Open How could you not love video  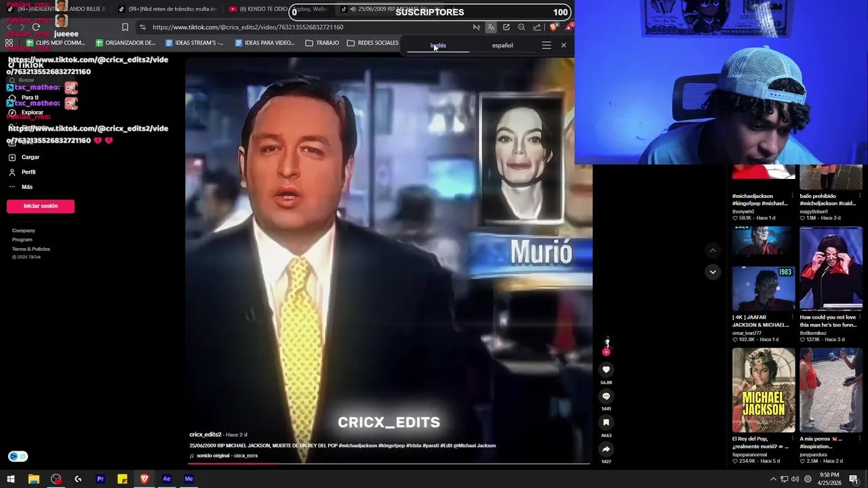[x=831, y=269]
